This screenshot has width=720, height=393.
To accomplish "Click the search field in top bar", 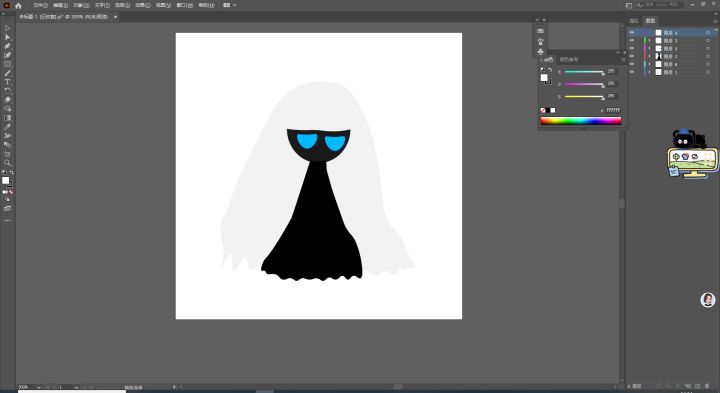I will coord(659,5).
